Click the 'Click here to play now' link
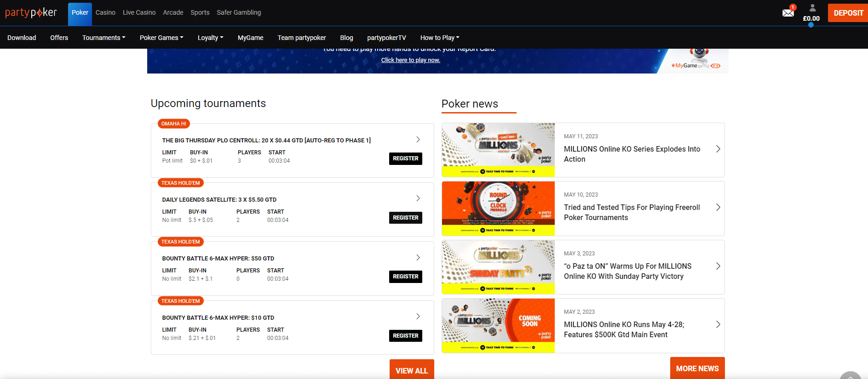 point(411,60)
